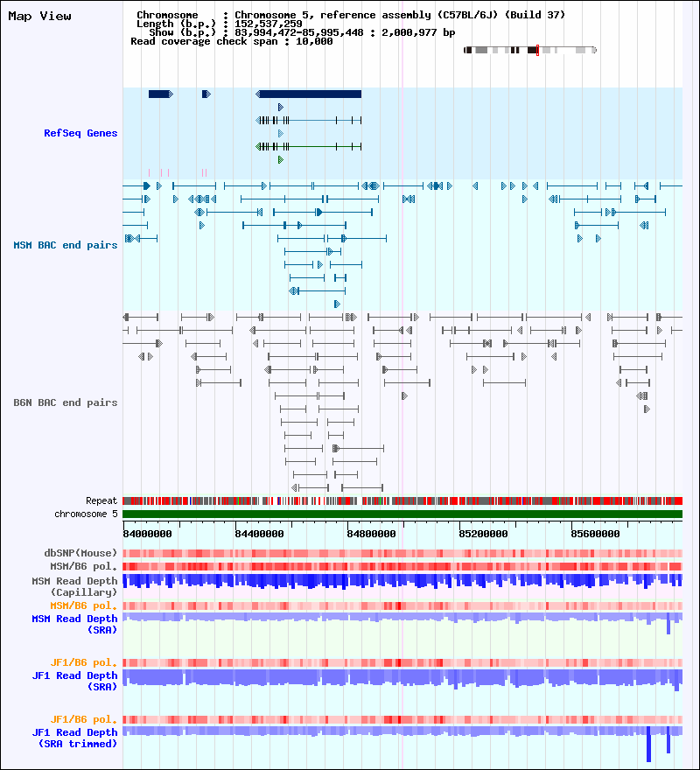
Task: Click the 85600000 ruler position label
Action: [595, 534]
